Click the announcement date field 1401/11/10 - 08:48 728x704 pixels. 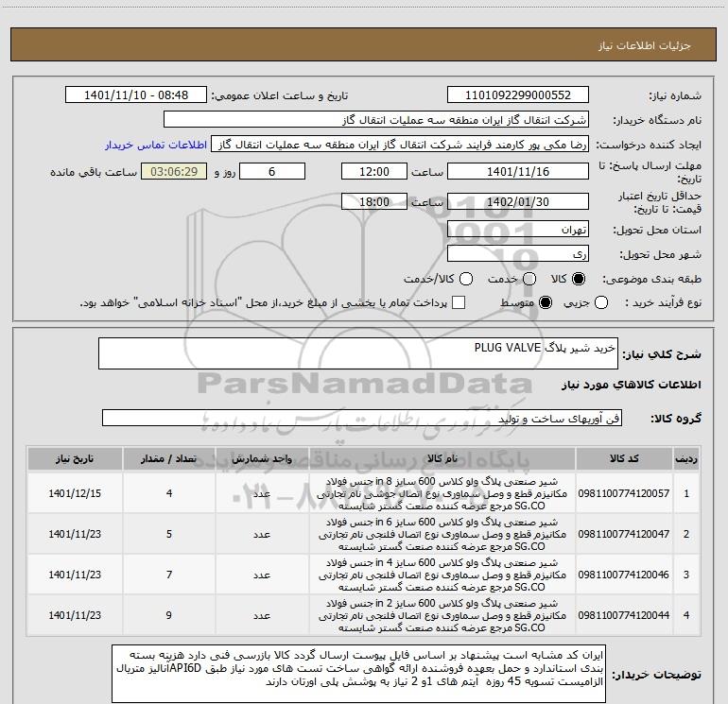(136, 95)
